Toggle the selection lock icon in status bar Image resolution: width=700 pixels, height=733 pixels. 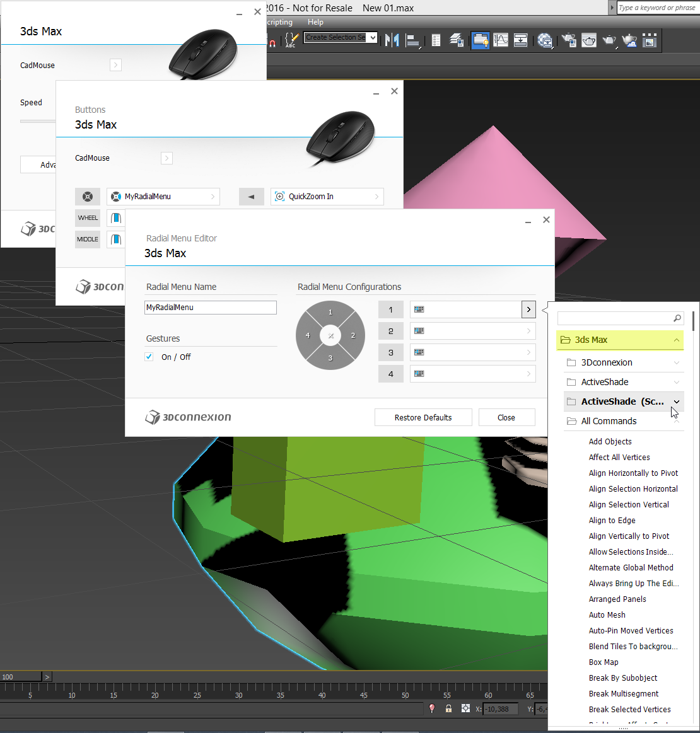448,708
